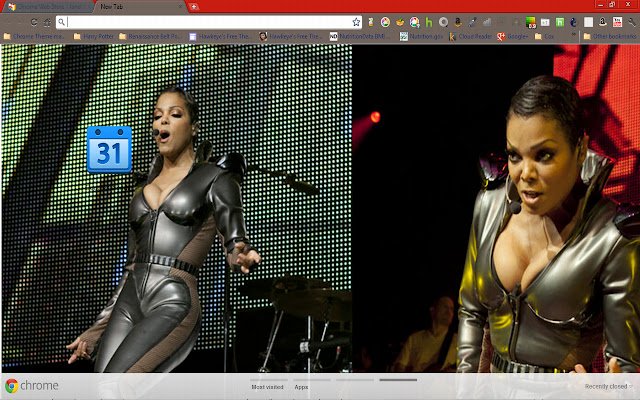Click the eyedropper extension icon
Image resolution: width=640 pixels, height=400 pixels.
pos(472,22)
